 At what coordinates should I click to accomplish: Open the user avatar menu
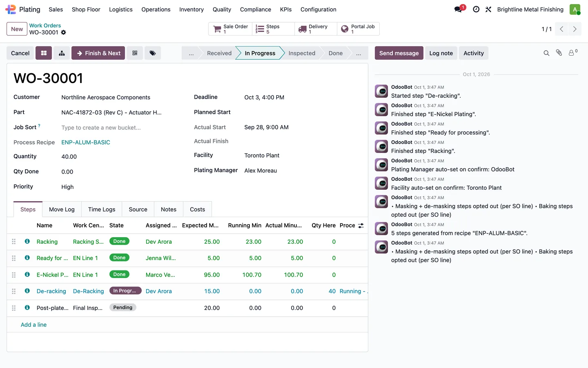(575, 9)
